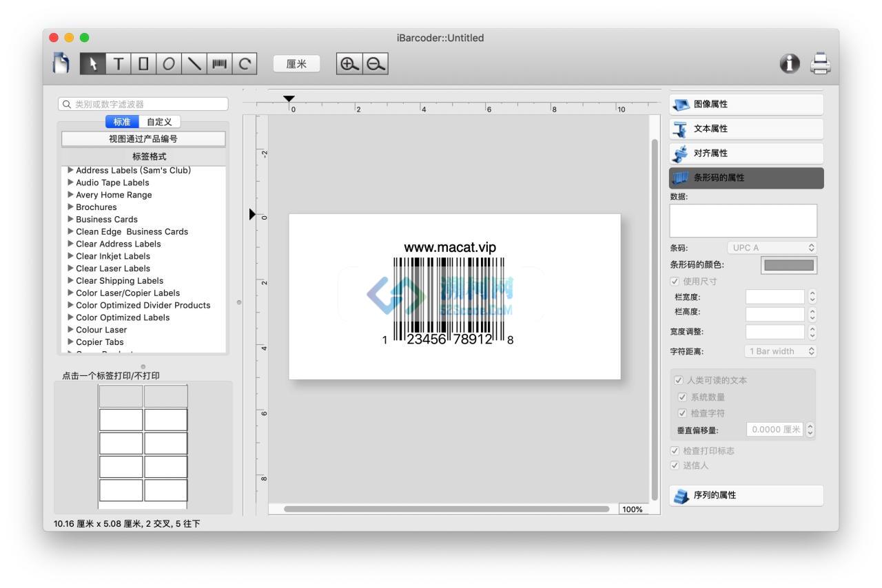Click the 标签格式 column header
The width and height of the screenshot is (882, 588).
143,156
